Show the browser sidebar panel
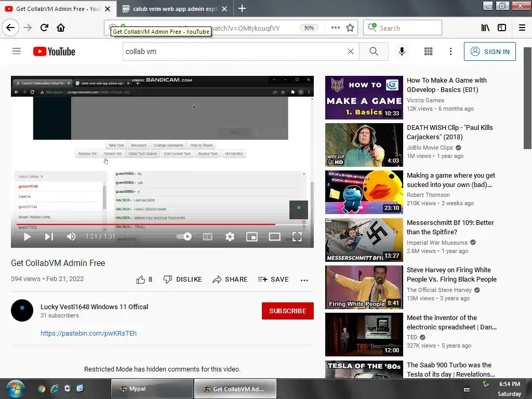 pos(502,28)
